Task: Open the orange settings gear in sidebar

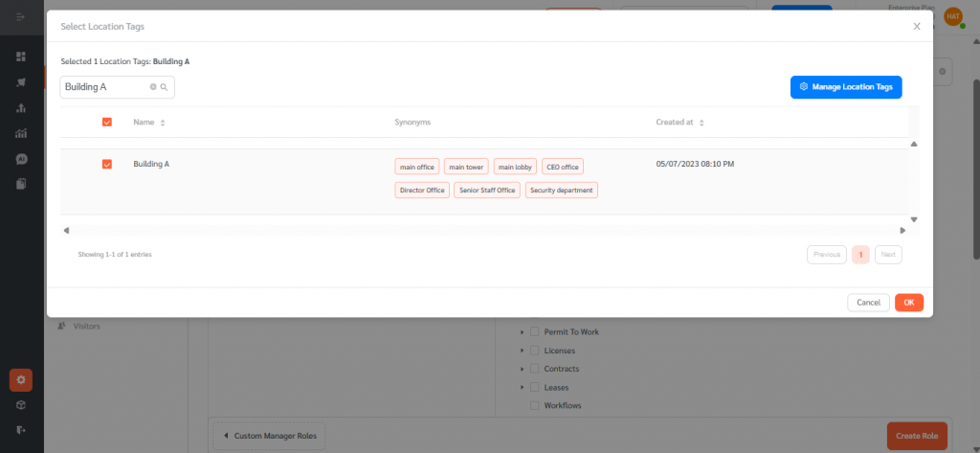Action: 21,379
